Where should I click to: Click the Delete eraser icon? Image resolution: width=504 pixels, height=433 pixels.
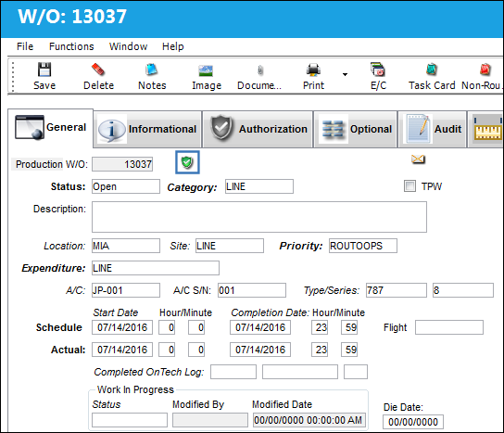click(98, 70)
